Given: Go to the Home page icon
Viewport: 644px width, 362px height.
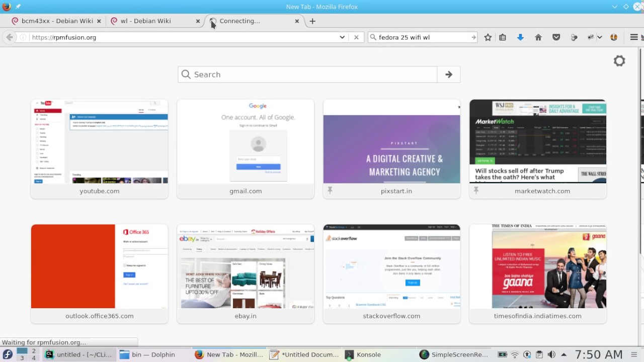Looking at the screenshot, I should coord(538,37).
